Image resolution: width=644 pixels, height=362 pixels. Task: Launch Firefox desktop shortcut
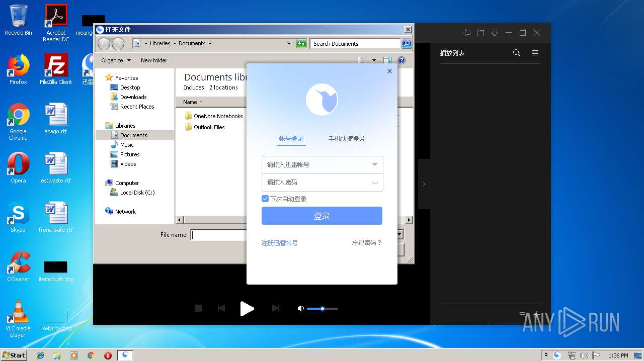click(18, 69)
